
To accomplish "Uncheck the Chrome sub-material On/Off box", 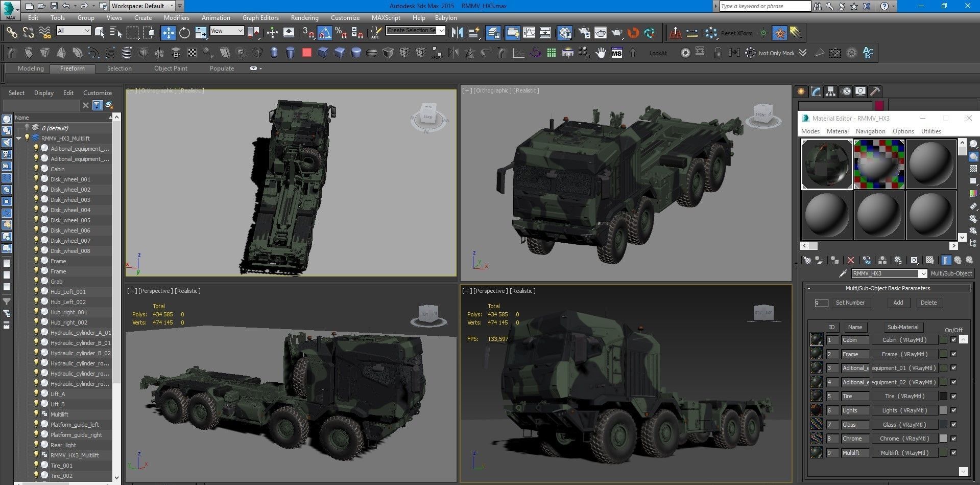I will tap(953, 438).
